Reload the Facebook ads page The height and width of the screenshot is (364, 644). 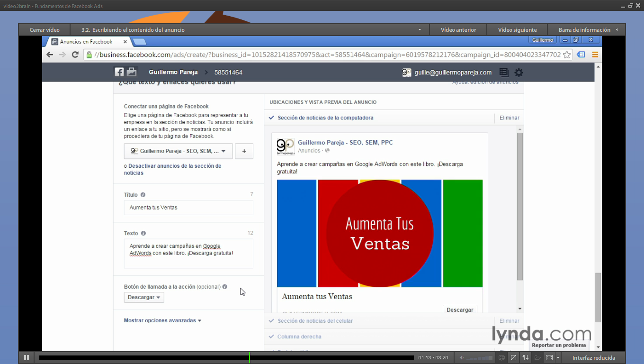click(75, 55)
